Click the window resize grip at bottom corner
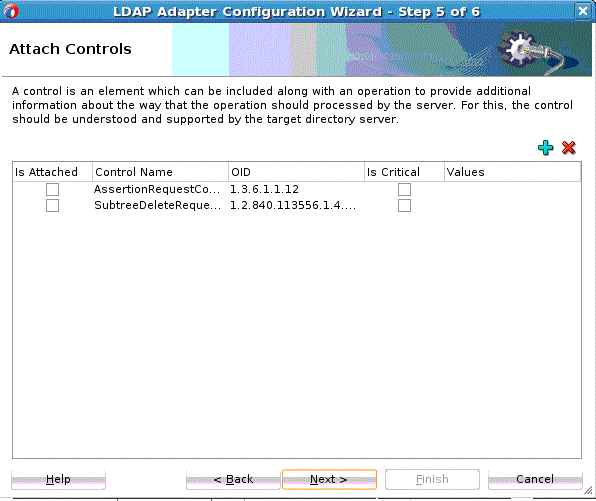 tap(588, 491)
